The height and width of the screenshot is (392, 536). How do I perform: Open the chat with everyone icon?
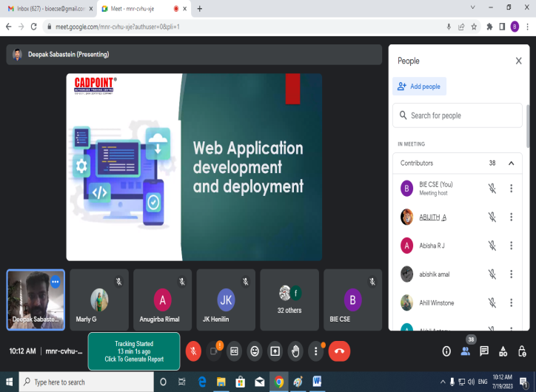click(484, 351)
